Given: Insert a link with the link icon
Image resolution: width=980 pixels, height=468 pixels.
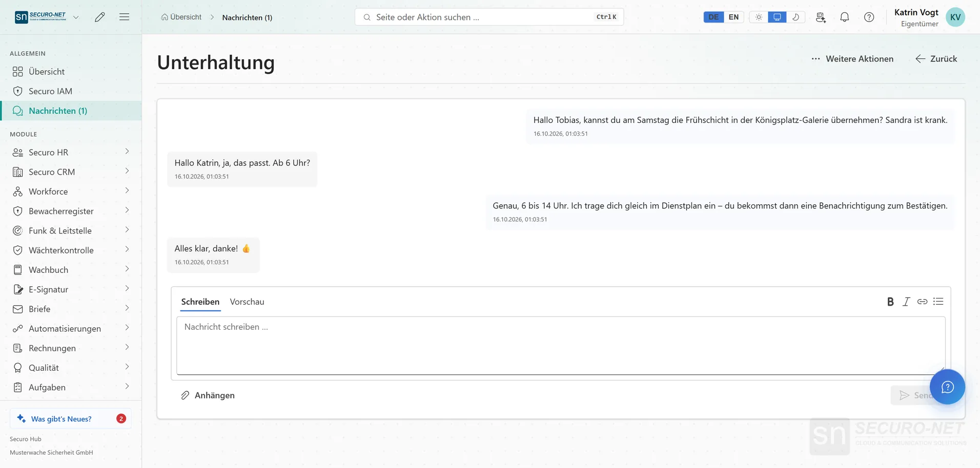Looking at the screenshot, I should pyautogui.click(x=922, y=302).
